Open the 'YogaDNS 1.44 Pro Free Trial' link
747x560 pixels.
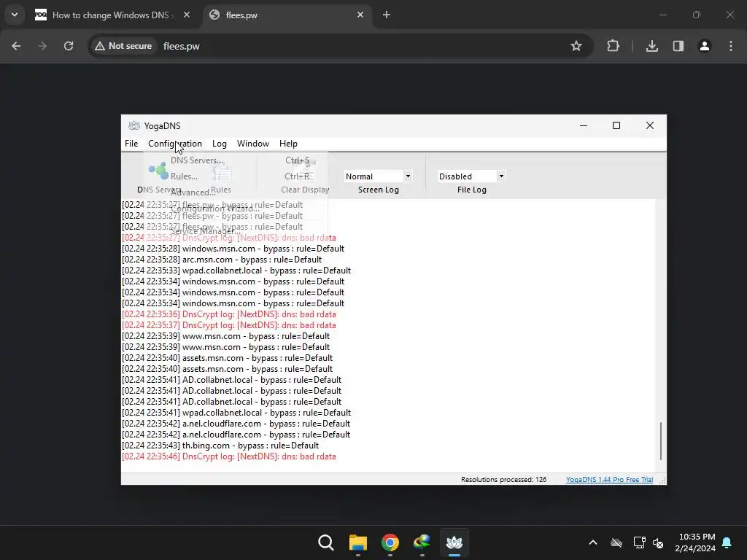coord(609,480)
